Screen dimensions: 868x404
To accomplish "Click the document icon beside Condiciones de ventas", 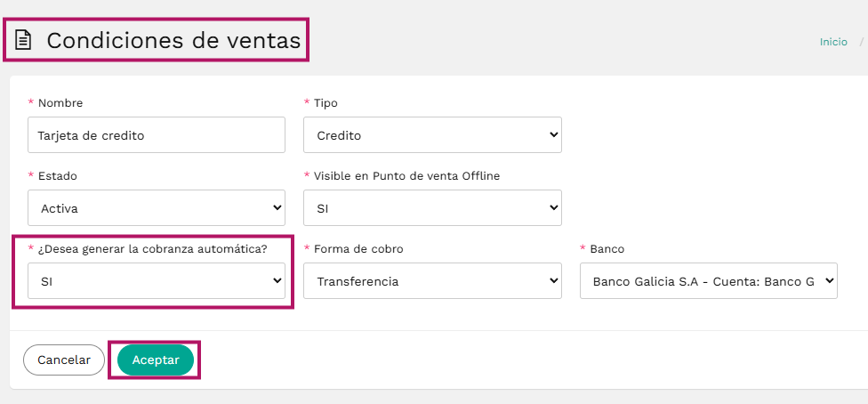I will coord(23,40).
